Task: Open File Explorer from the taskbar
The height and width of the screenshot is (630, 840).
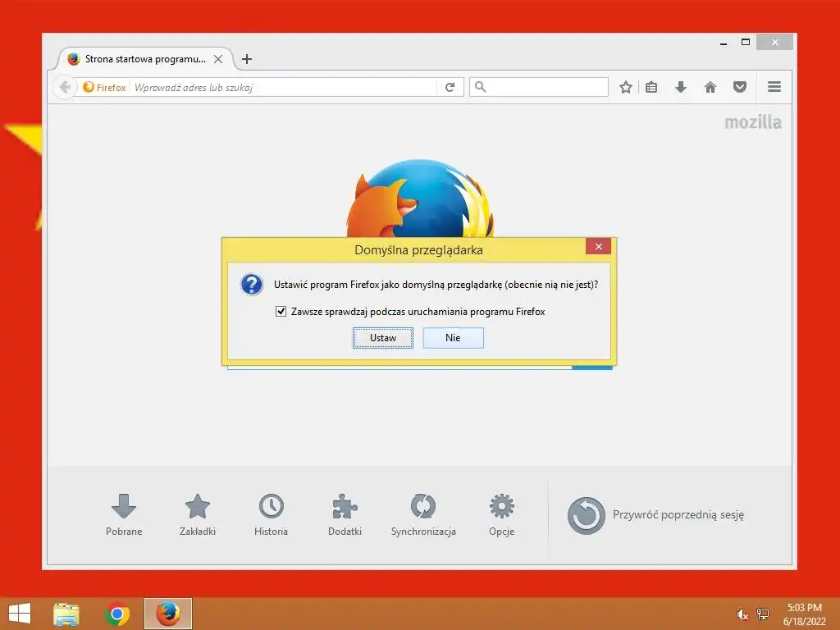Action: 66,614
